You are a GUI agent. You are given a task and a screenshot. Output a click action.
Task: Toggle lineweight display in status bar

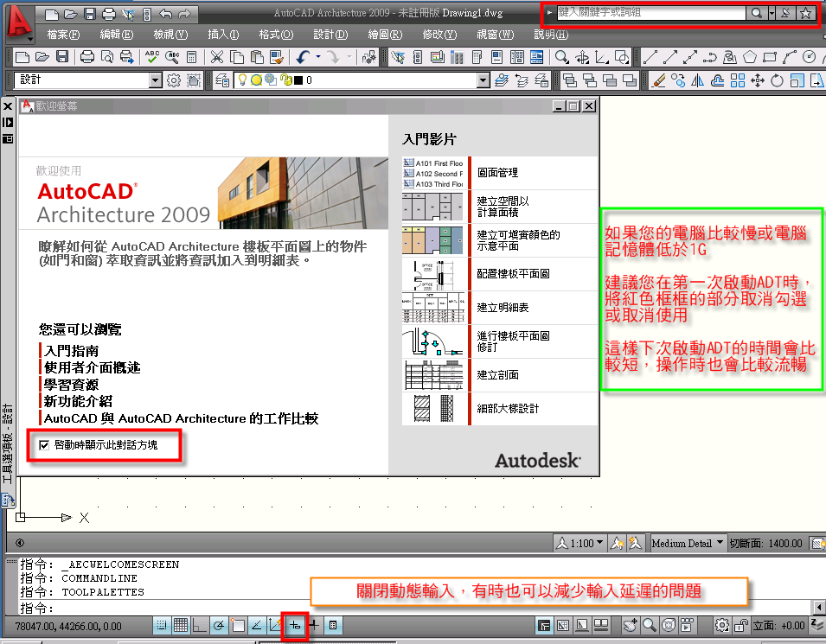tap(314, 626)
